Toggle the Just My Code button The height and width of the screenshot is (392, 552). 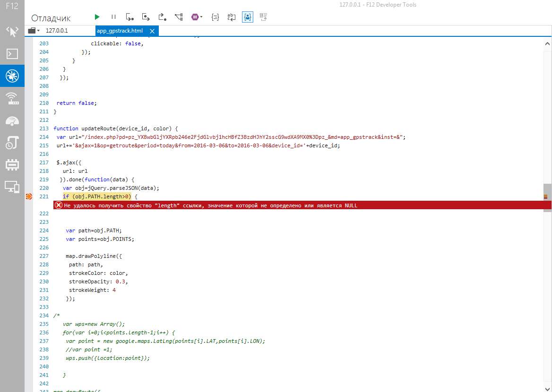248,17
